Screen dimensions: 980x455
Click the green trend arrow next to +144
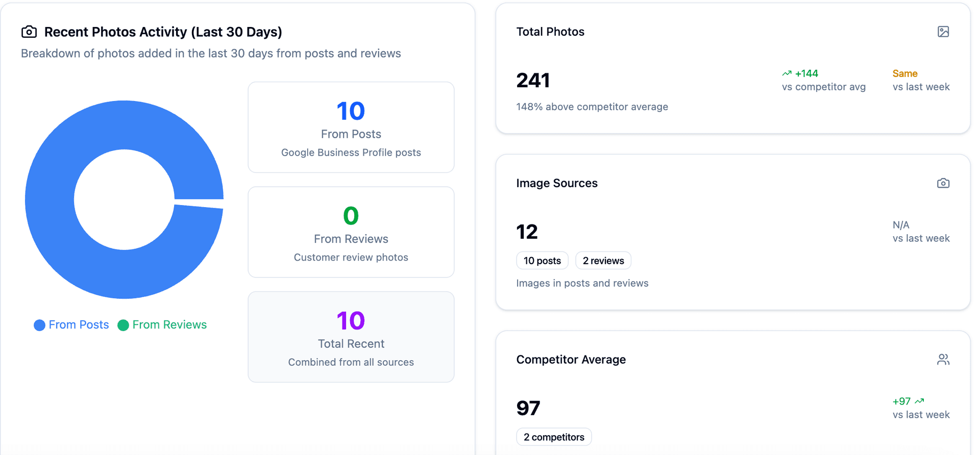[x=787, y=73]
